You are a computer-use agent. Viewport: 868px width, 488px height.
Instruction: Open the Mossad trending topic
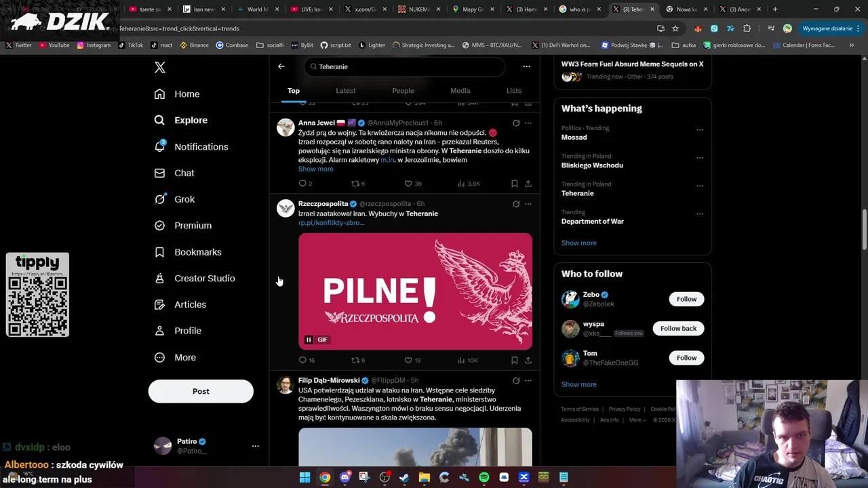click(574, 137)
